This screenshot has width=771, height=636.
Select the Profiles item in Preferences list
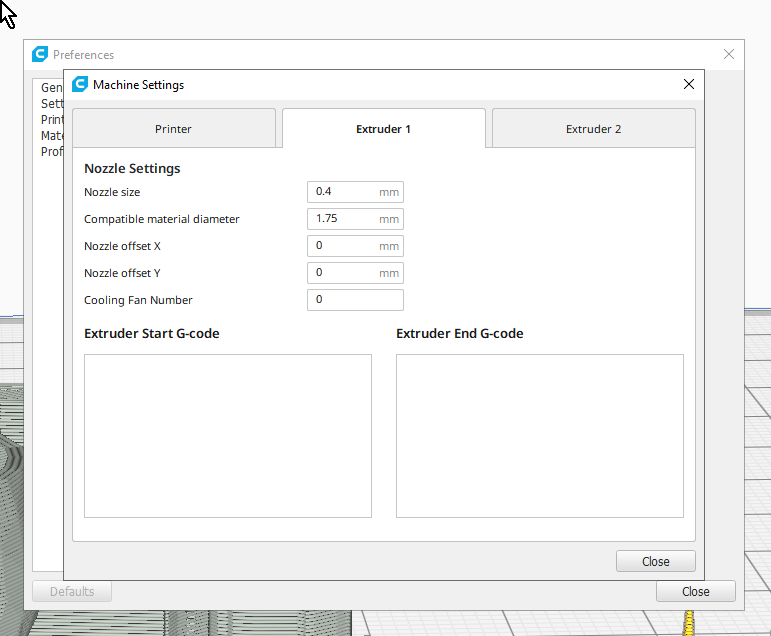pos(52,151)
